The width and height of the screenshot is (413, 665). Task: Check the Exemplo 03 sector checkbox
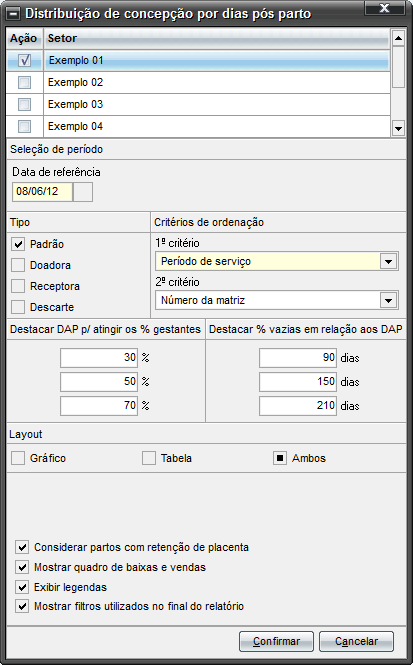coord(24,104)
